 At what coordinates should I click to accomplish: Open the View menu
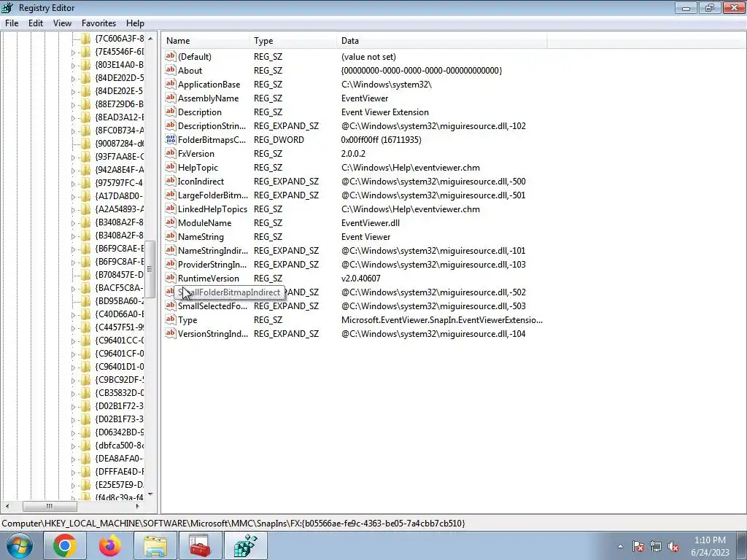[x=62, y=23]
